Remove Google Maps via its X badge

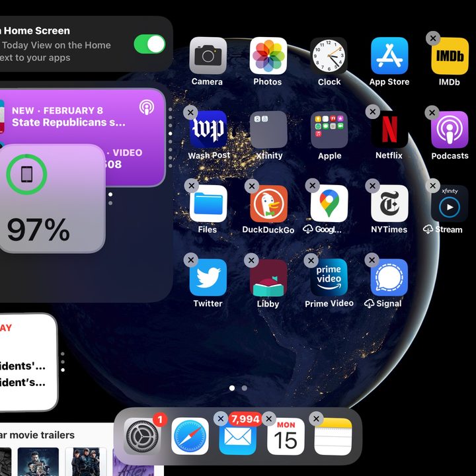point(312,186)
